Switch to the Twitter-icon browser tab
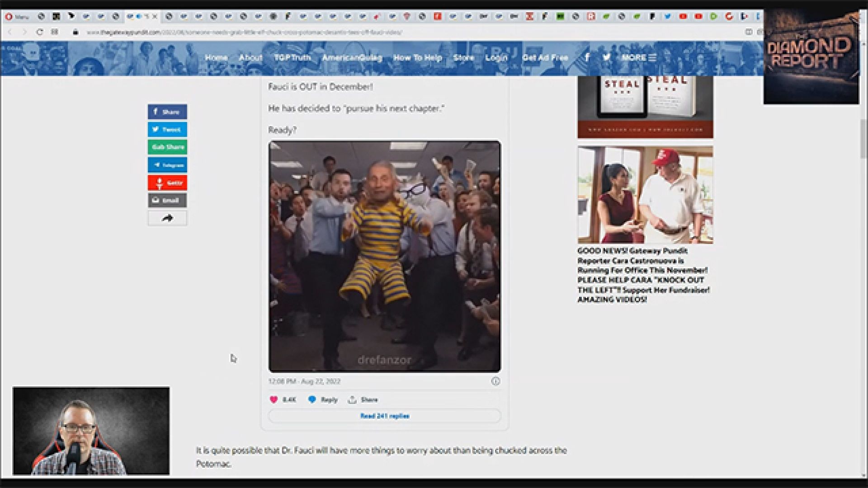Screen dimensions: 868x488 [667, 16]
